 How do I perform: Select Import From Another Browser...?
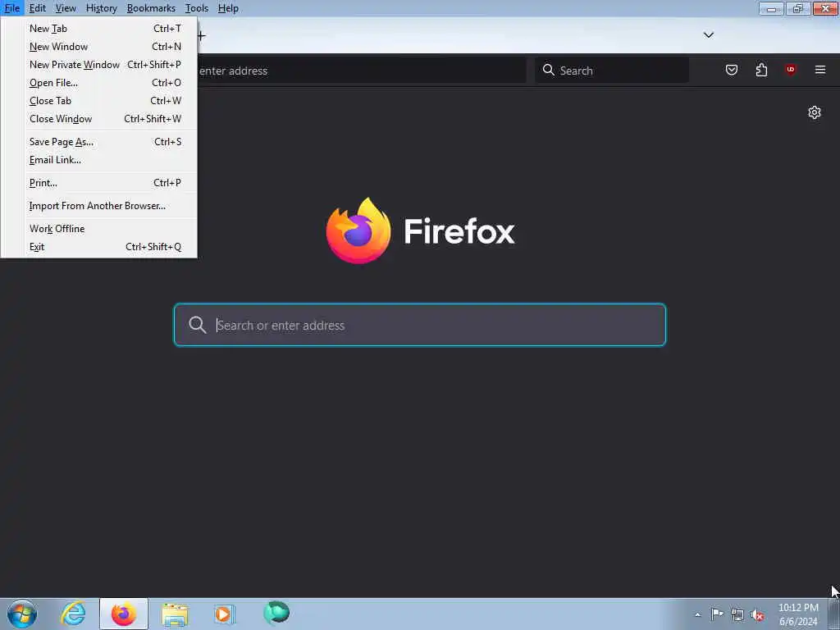(x=99, y=206)
